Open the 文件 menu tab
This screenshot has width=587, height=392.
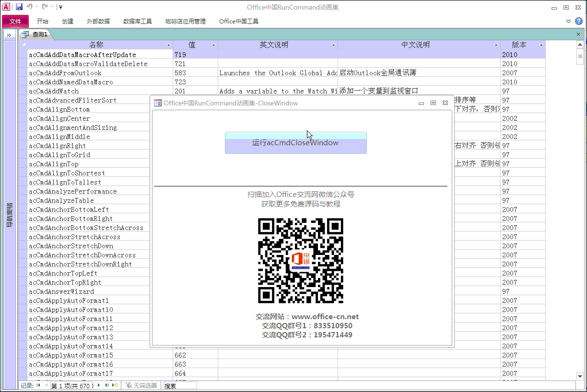[15, 21]
